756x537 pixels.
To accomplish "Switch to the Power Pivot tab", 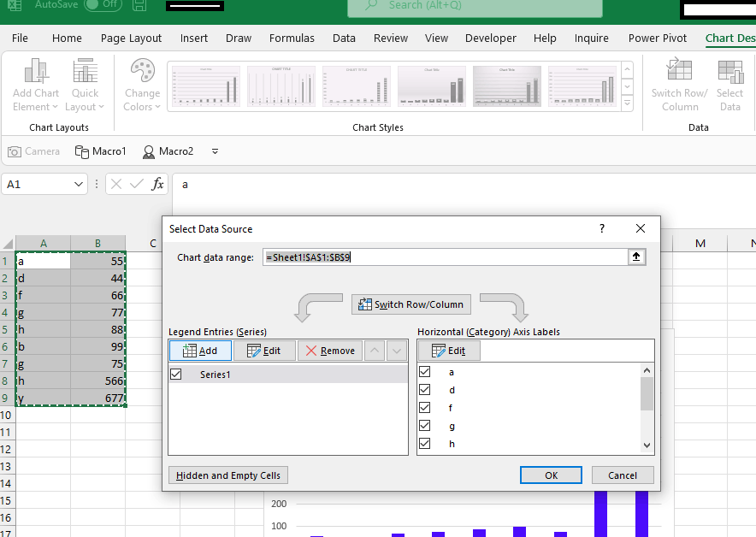I will pos(657,38).
